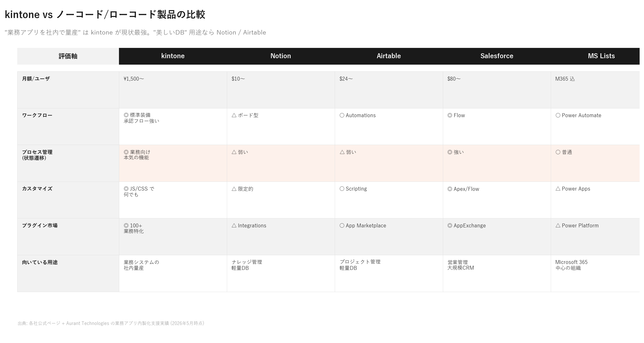Click the 業務システムの社内量産 cell
Viewport: 644px width, 343px height.
tap(173, 273)
